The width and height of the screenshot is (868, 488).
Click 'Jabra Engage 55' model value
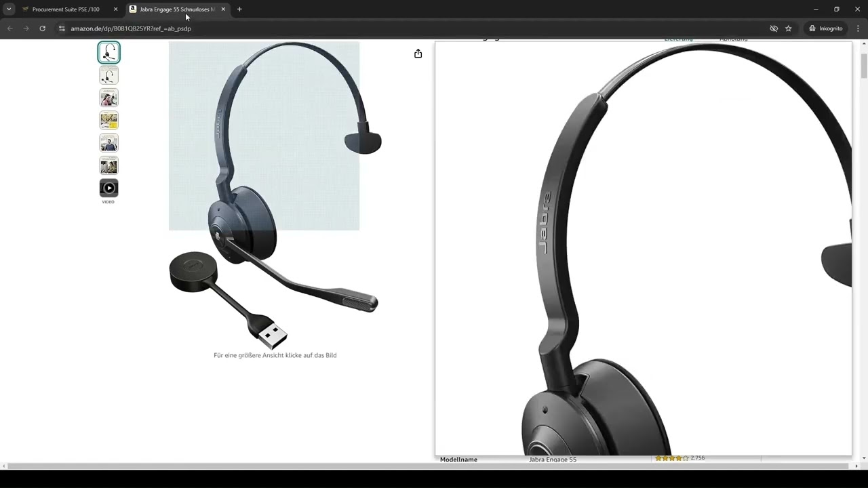click(x=553, y=460)
